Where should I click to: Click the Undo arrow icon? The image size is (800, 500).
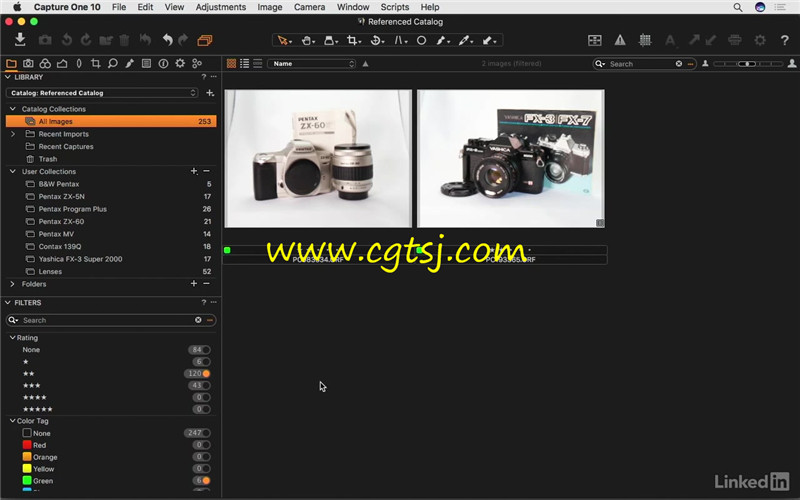tap(167, 40)
